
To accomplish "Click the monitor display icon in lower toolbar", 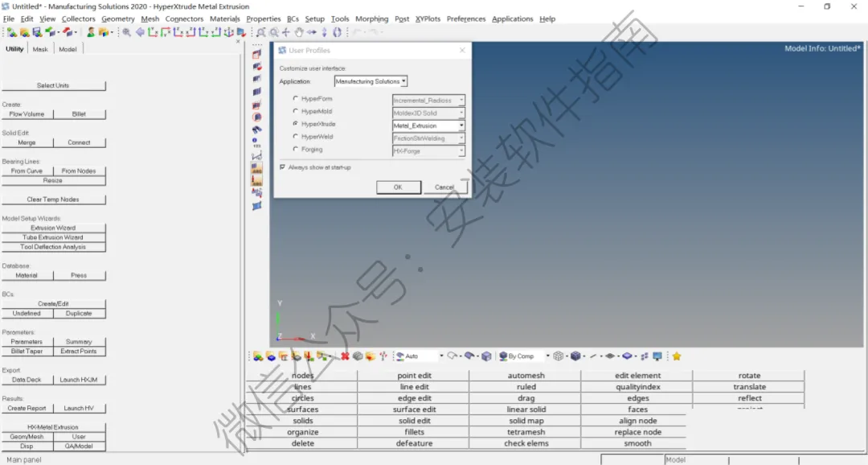I will [x=657, y=356].
